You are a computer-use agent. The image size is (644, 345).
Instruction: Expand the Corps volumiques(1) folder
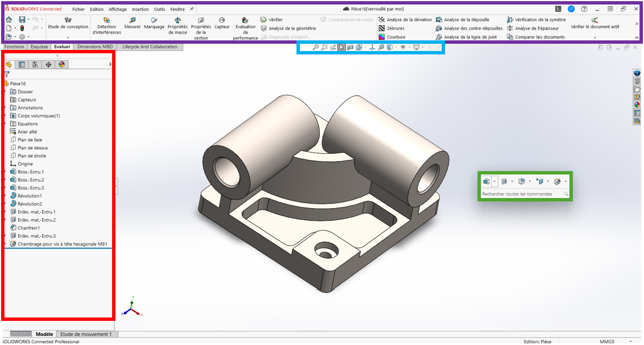(x=5, y=116)
